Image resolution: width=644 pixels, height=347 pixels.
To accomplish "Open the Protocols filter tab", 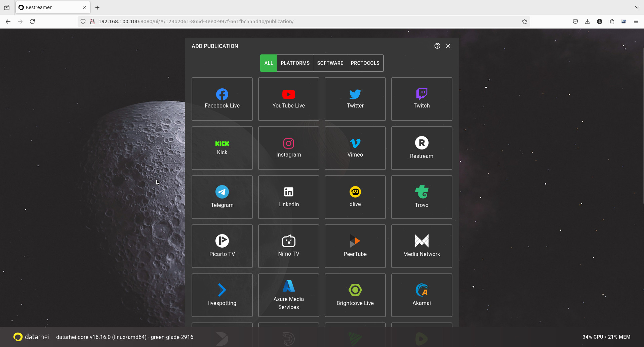I will tap(365, 63).
